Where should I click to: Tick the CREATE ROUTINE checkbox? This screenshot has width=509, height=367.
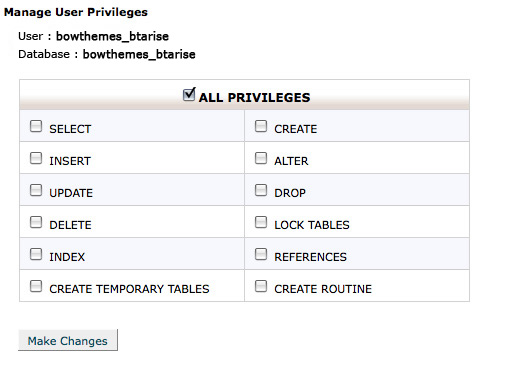[261, 286]
